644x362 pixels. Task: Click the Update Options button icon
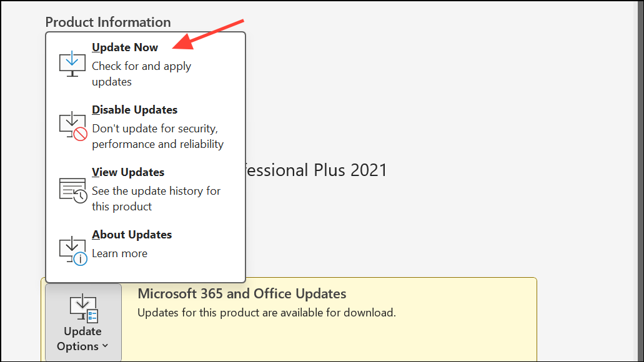[x=83, y=309]
